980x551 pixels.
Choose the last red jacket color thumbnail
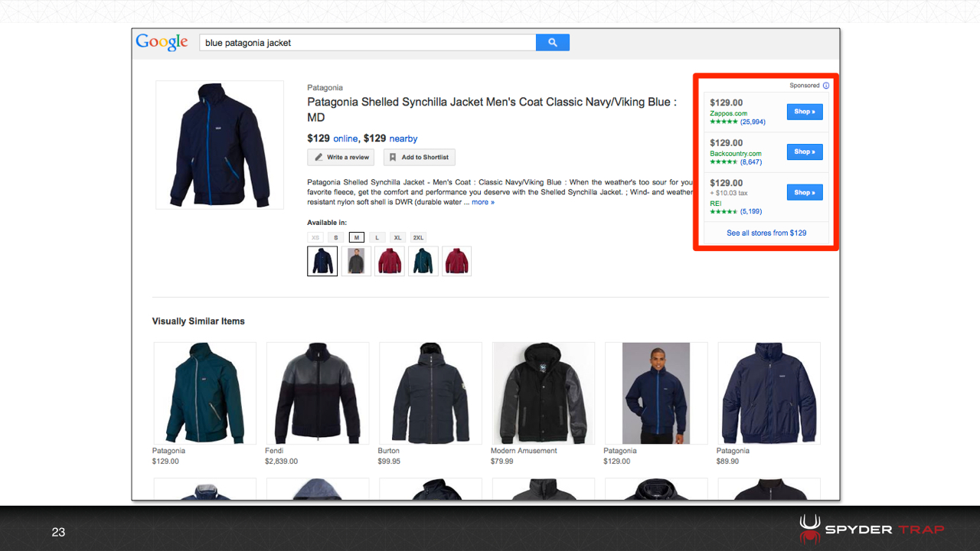pos(457,261)
